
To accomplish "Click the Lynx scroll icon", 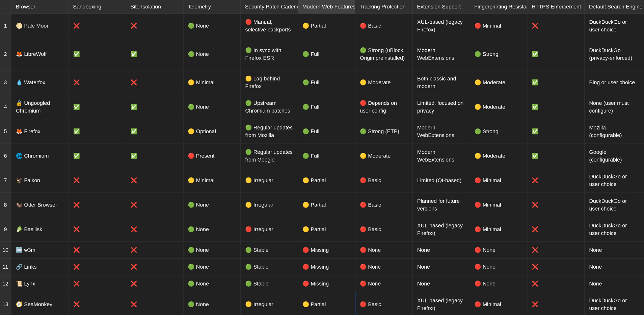I will (x=19, y=284).
